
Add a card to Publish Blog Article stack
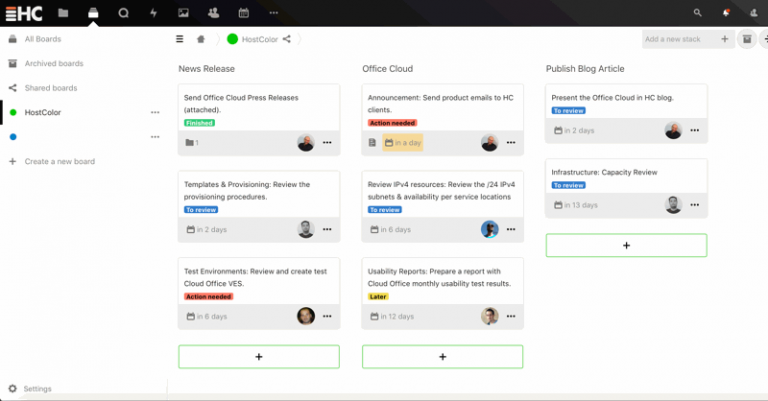tap(626, 245)
